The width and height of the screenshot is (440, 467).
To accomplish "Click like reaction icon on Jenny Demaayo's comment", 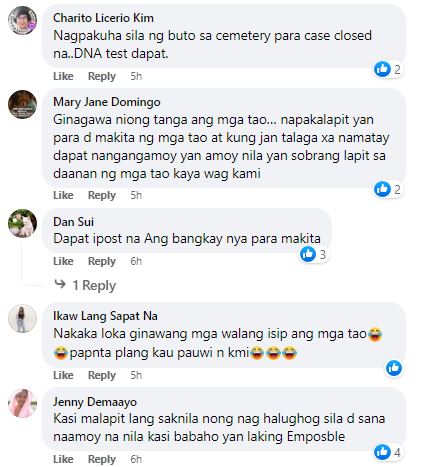I will click(382, 452).
